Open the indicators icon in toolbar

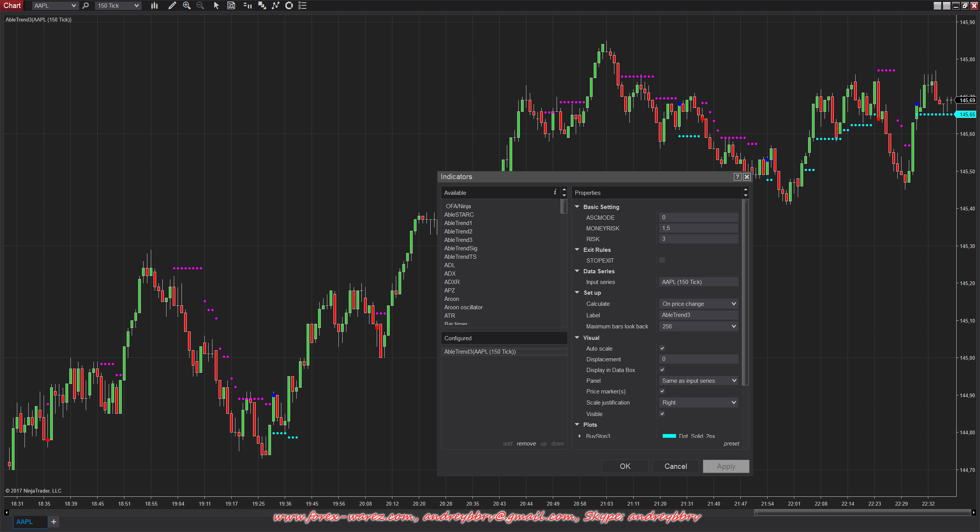click(276, 5)
